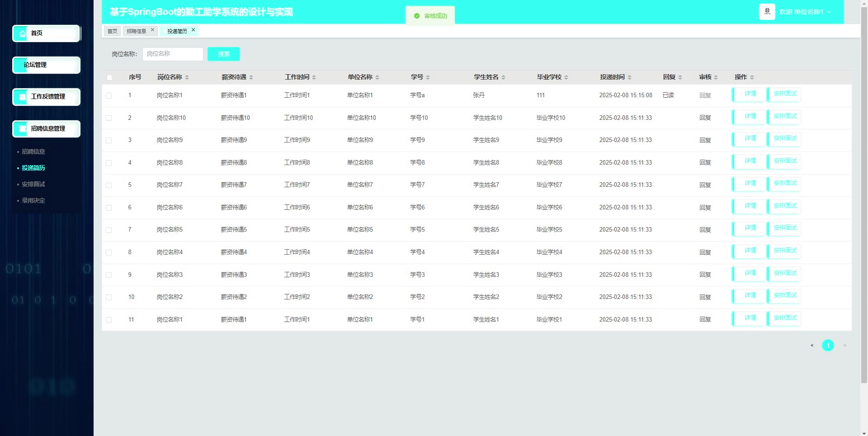The image size is (868, 436).
Task: Click 详情 button for row 2
Action: 750,117
